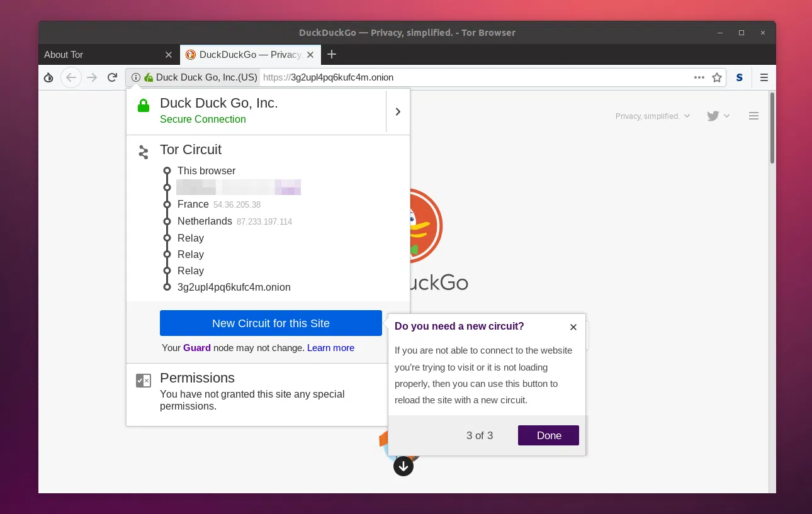812x514 pixels.
Task: Open DuckDuckGo page side menu
Action: (753, 116)
